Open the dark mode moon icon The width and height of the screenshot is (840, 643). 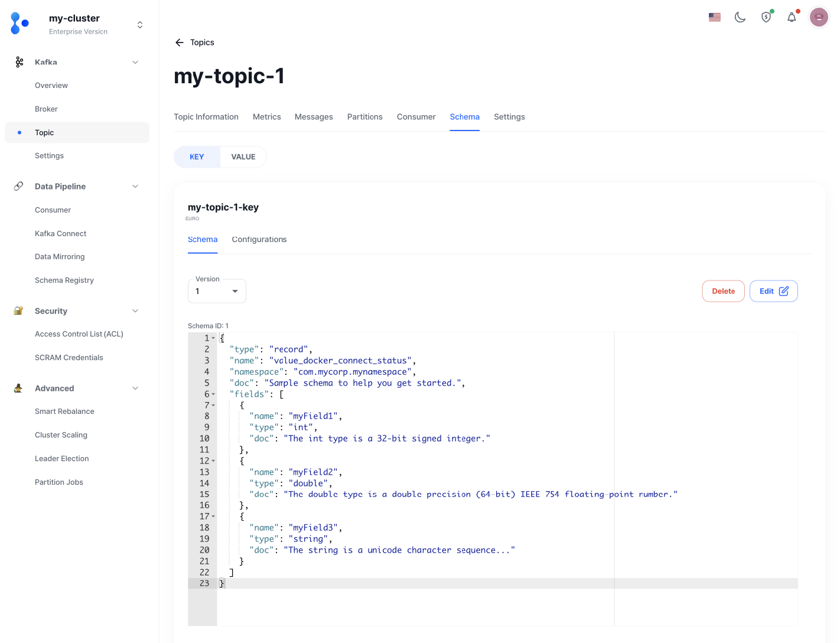pos(740,17)
